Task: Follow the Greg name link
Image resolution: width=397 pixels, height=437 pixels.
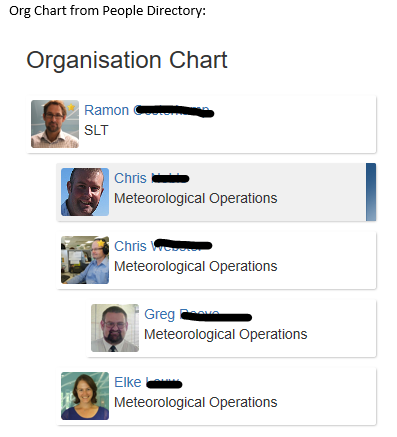Action: (x=198, y=314)
